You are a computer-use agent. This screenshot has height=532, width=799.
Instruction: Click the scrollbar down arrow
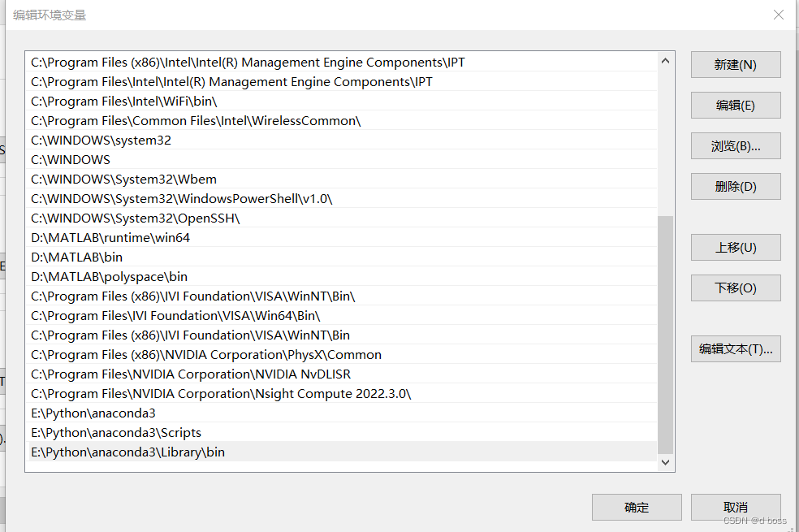pos(665,461)
